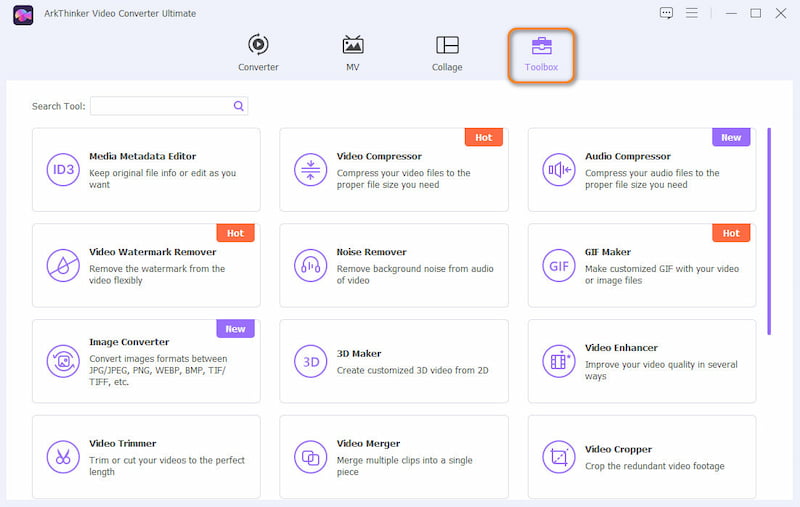
Task: Click 'Compress your audio files' description
Action: [652, 179]
